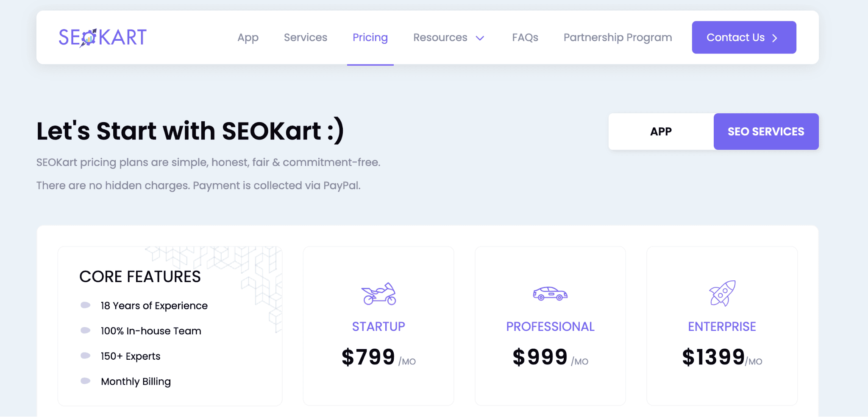This screenshot has width=868, height=417.
Task: Click the bullet beside 18 Years of Experience
Action: coord(85,305)
